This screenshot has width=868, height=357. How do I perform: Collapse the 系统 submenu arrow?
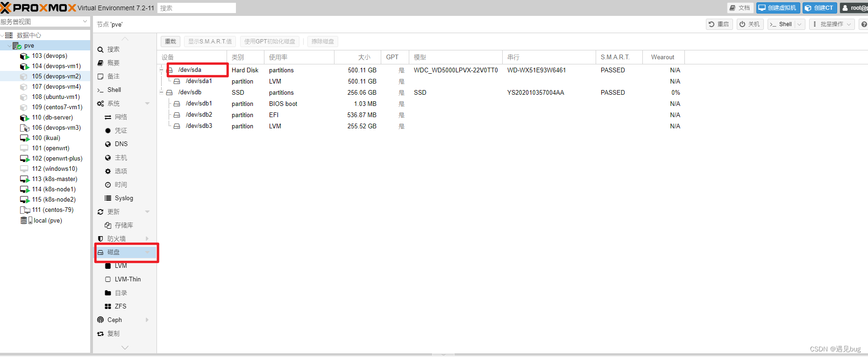click(x=148, y=104)
